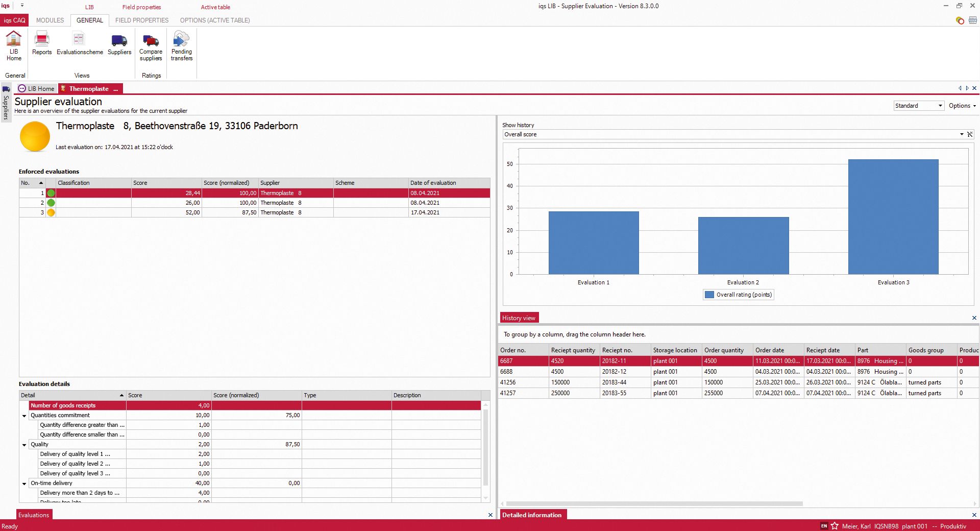The width and height of the screenshot is (980, 531).
Task: Click the large yellow supplier status ball
Action: pos(35,136)
